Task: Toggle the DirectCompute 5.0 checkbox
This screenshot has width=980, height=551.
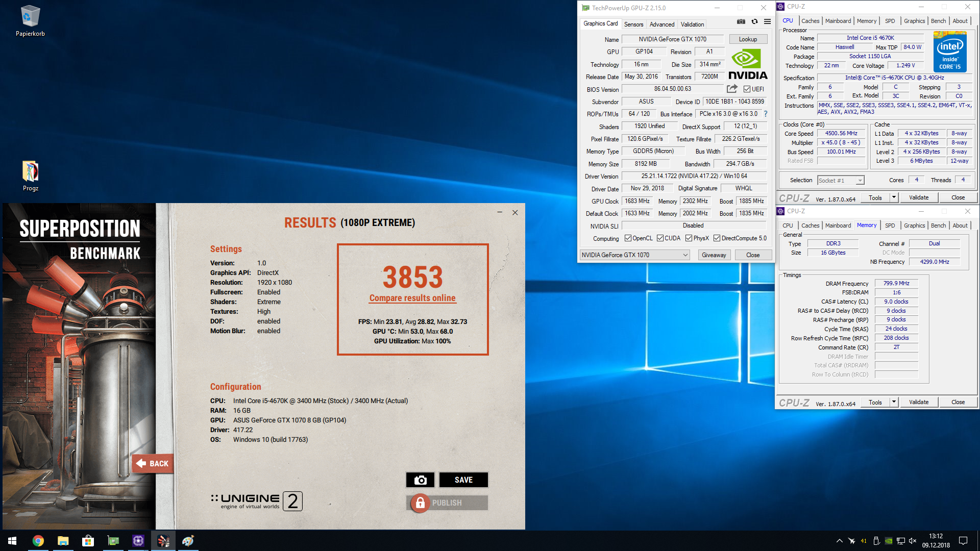Action: [x=717, y=238]
